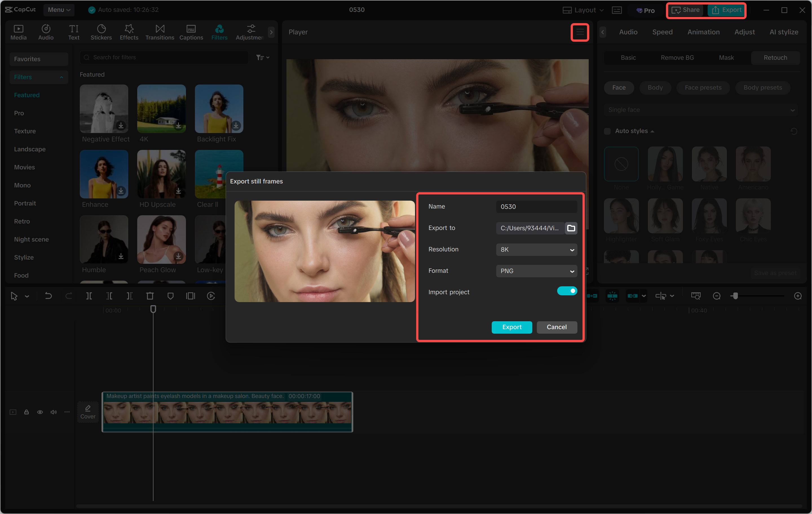
Task: Open the PNG Format dropdown
Action: tap(536, 271)
